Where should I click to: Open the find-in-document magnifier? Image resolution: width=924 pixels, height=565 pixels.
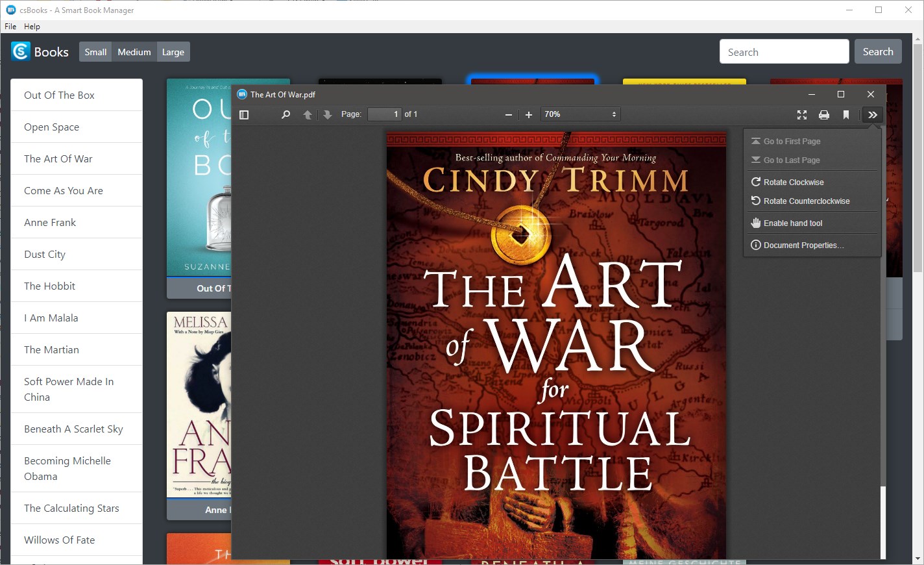point(286,115)
